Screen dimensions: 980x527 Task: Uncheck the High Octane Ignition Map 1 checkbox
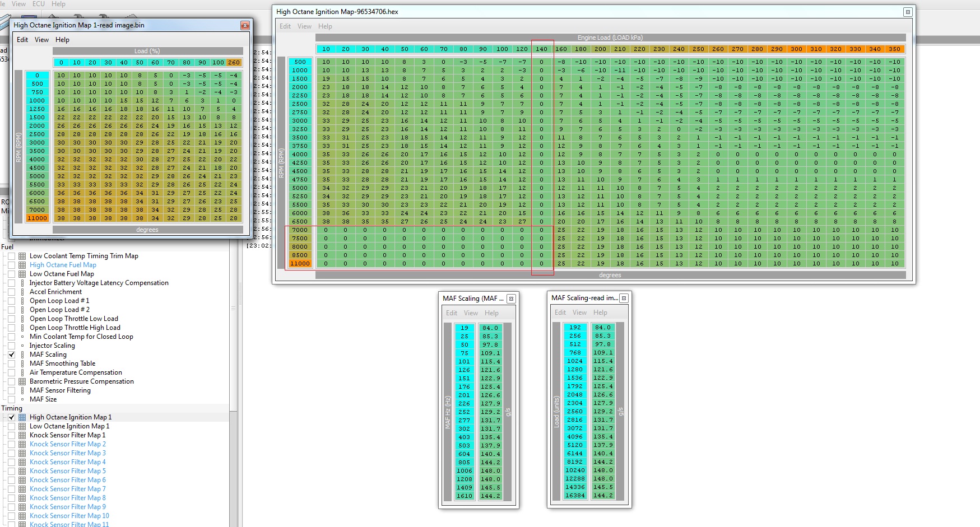click(11, 417)
